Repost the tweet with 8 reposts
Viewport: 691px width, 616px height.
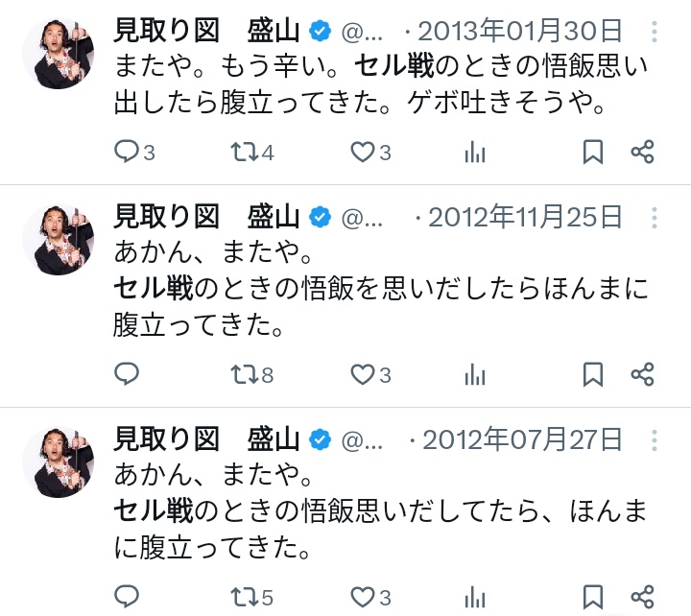[245, 374]
